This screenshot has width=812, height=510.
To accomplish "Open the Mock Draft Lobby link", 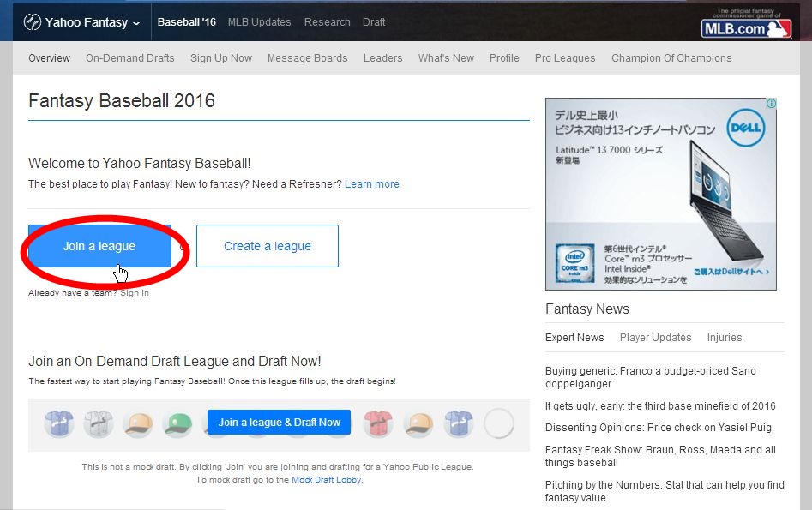I will click(x=327, y=480).
